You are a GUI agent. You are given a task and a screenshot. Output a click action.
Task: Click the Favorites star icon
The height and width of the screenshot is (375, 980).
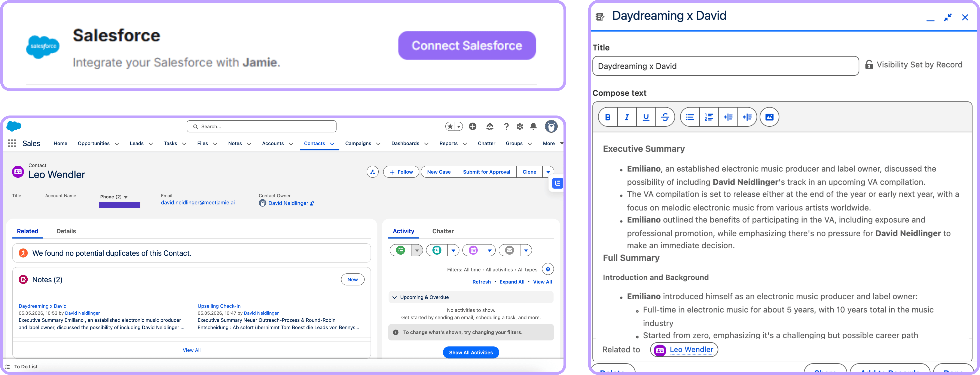coord(450,126)
